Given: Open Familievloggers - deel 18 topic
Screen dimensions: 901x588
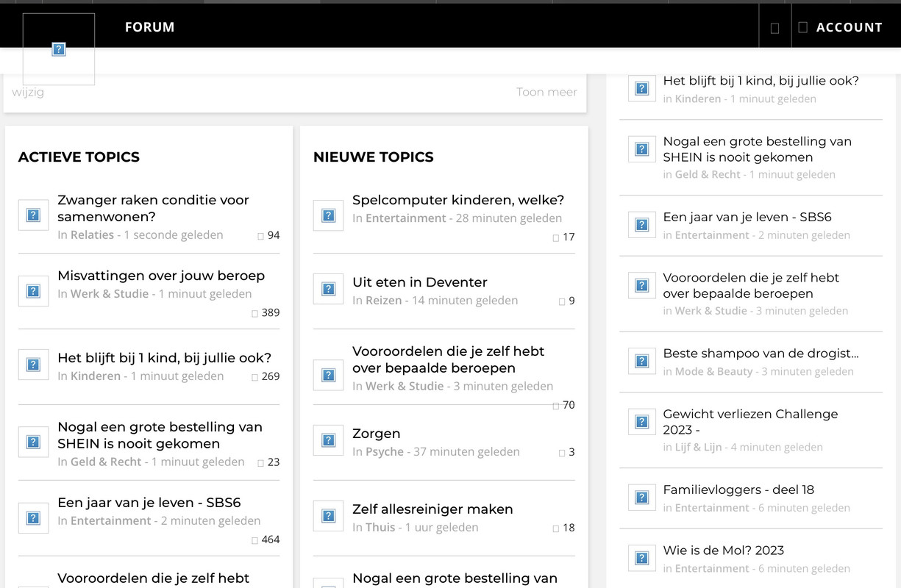Looking at the screenshot, I should [738, 490].
